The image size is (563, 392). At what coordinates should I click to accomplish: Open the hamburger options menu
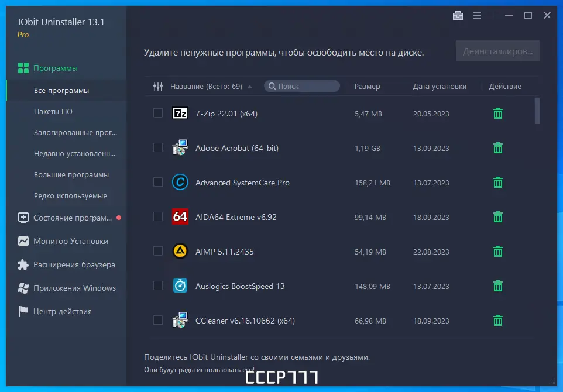477,15
